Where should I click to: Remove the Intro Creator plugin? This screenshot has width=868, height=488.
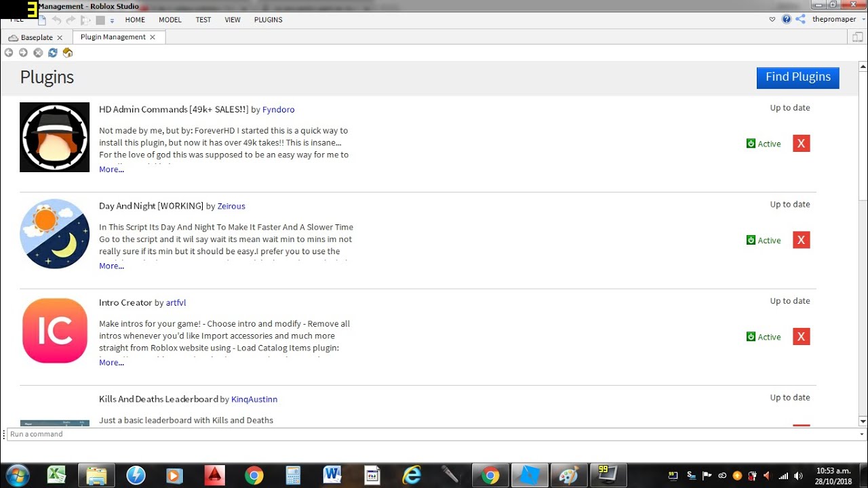coord(802,337)
